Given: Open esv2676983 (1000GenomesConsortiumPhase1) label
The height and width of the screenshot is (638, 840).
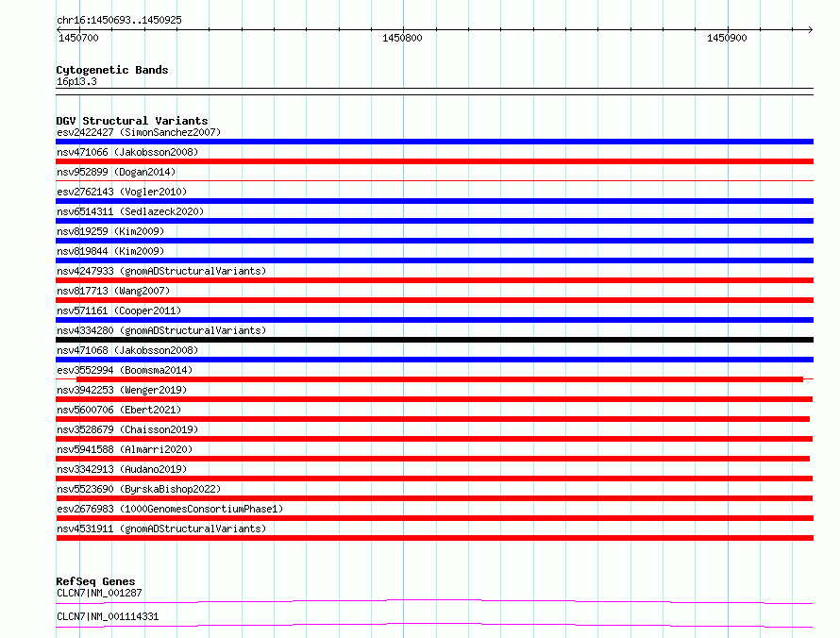Looking at the screenshot, I should coord(170,509).
